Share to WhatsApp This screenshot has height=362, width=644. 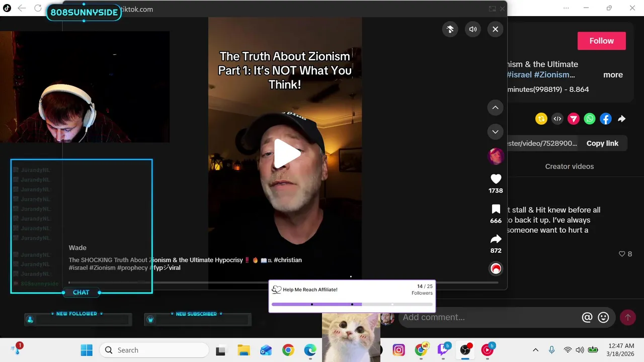(x=590, y=119)
